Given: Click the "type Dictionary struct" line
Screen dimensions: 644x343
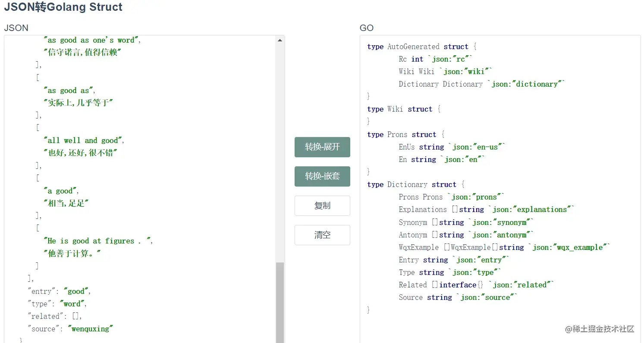Looking at the screenshot, I should coord(416,184).
